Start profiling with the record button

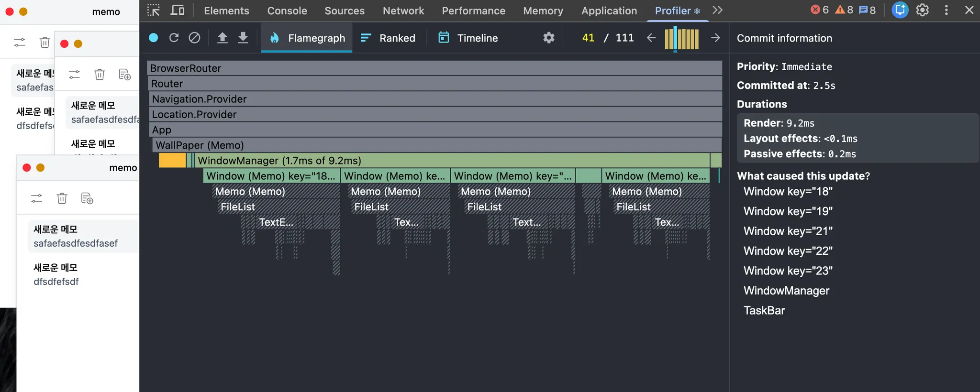pyautogui.click(x=154, y=38)
